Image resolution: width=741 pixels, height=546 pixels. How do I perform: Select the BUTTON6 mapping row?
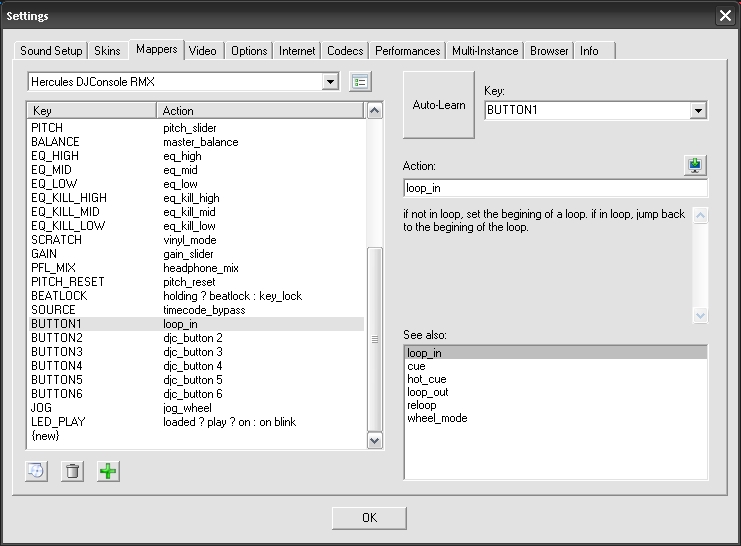click(x=196, y=394)
